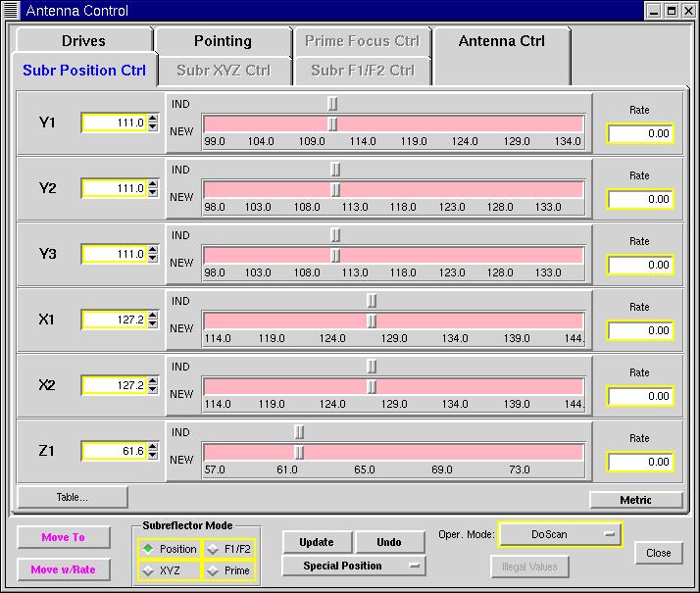Increase Z1 value with up stepper arrow
This screenshot has width=700, height=593.
(153, 446)
